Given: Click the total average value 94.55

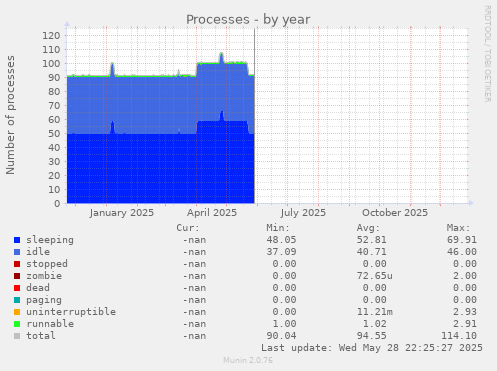Looking at the screenshot, I should coord(372,336).
